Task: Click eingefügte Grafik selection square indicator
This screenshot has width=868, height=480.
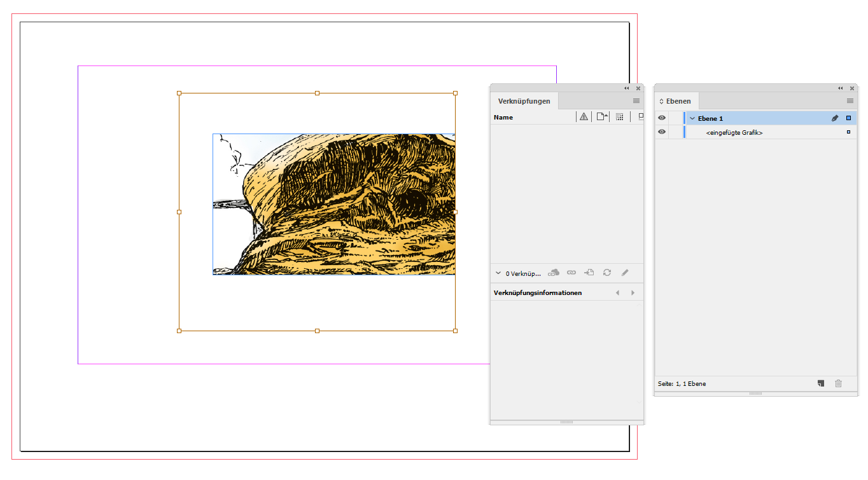Action: [848, 132]
